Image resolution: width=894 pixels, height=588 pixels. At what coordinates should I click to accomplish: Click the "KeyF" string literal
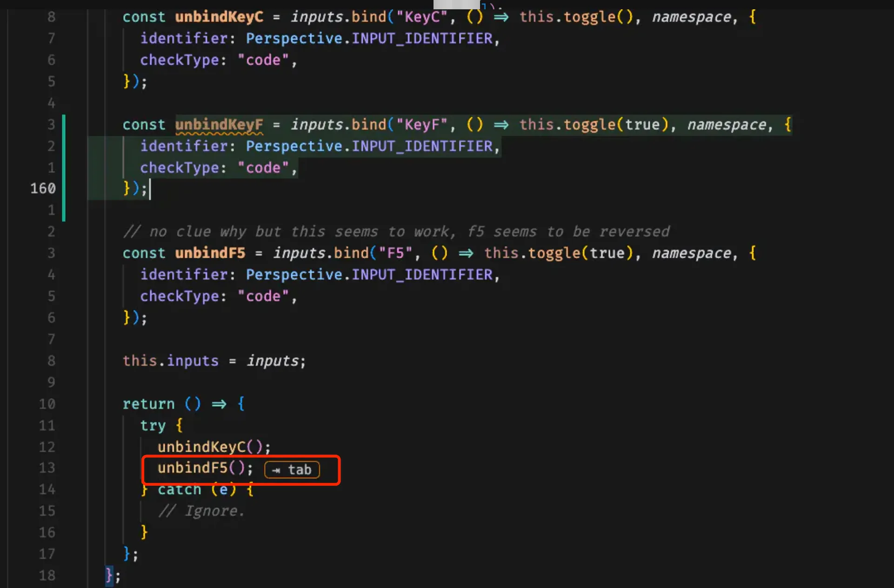(x=422, y=125)
